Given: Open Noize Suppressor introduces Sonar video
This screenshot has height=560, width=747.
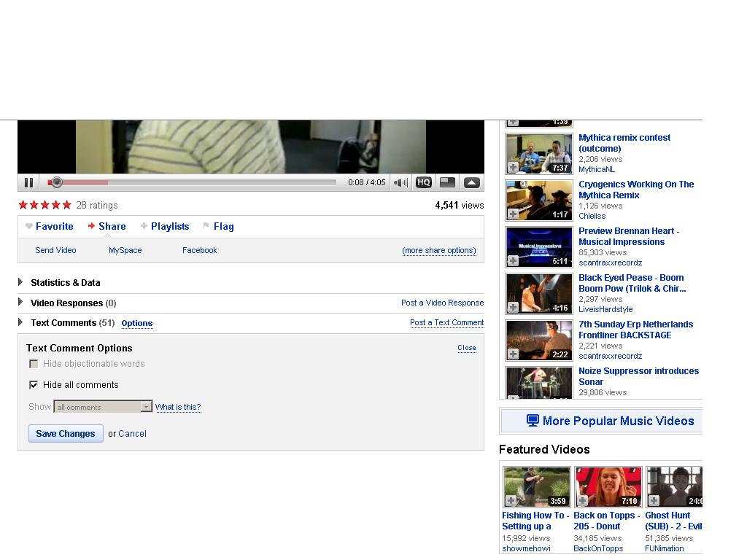Looking at the screenshot, I should pyautogui.click(x=638, y=377).
